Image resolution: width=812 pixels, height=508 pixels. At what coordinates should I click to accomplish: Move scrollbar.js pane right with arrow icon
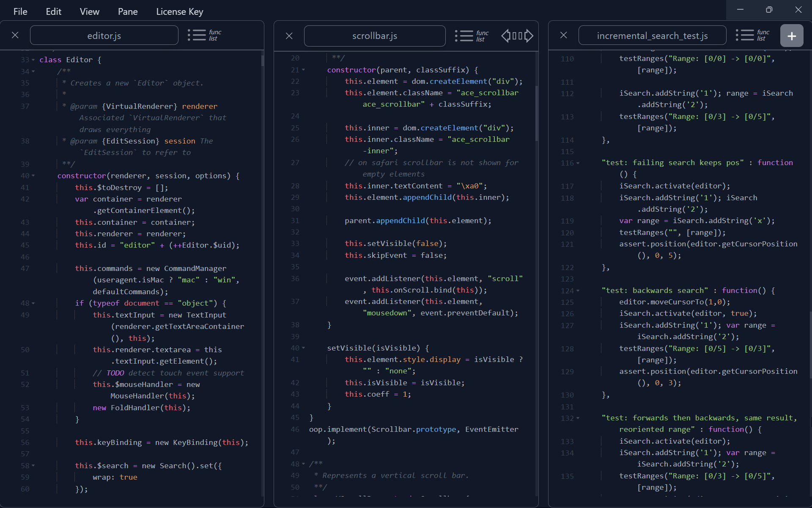[529, 36]
